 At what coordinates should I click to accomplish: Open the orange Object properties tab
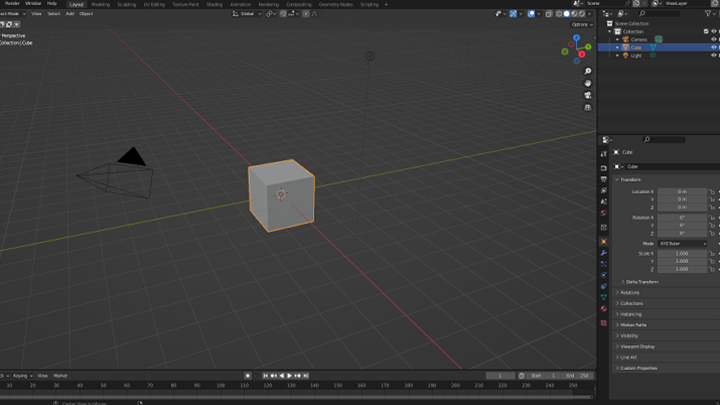603,242
